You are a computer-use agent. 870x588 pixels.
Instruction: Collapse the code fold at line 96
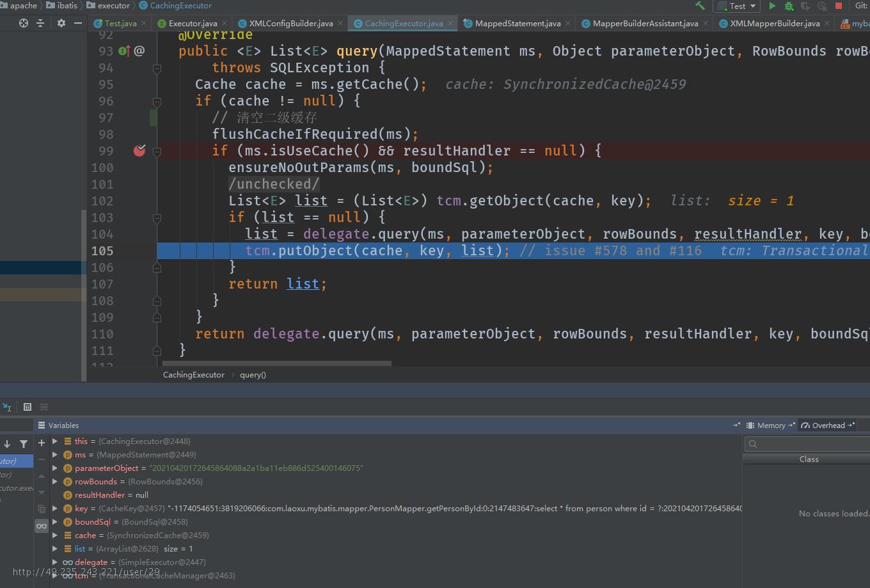157,102
